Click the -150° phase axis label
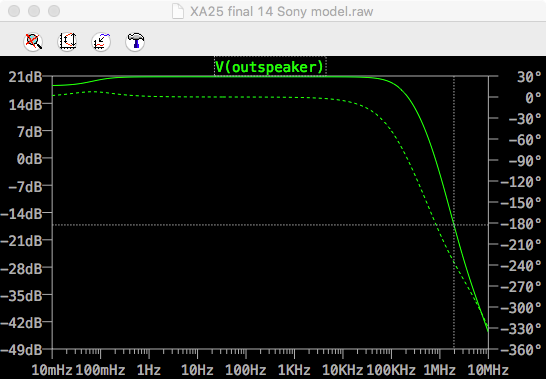This screenshot has width=546, height=379. (521, 203)
